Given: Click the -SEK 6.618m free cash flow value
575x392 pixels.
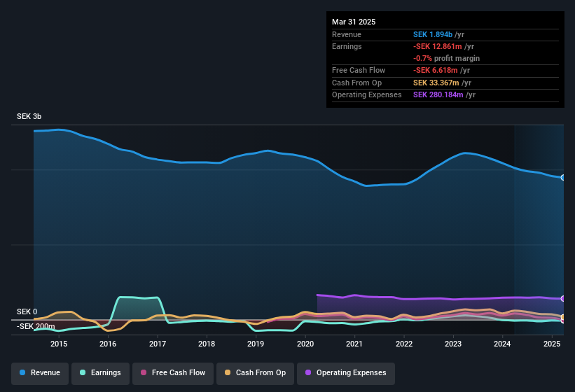Looking at the screenshot, I should coord(436,70).
